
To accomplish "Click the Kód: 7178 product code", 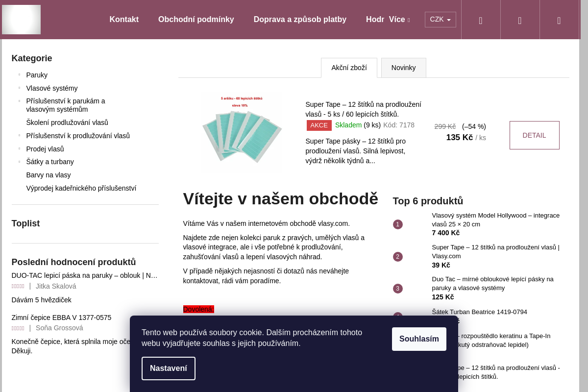I will (399, 125).
